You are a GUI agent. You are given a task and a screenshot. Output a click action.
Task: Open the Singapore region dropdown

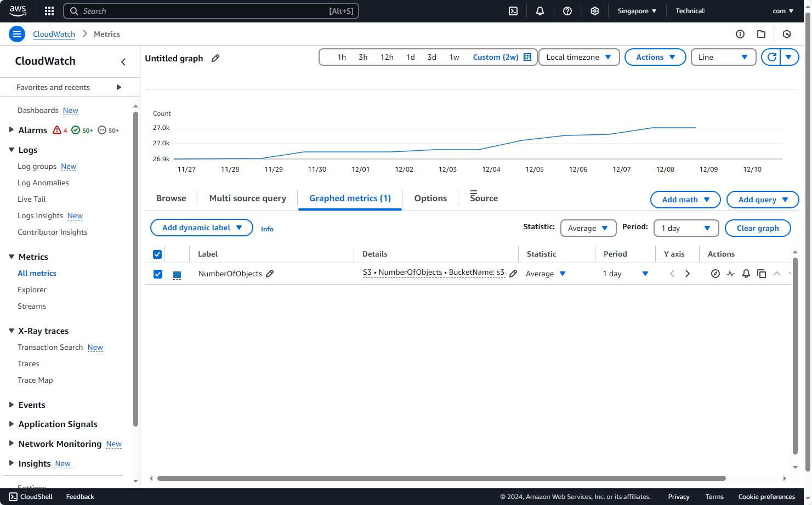637,11
